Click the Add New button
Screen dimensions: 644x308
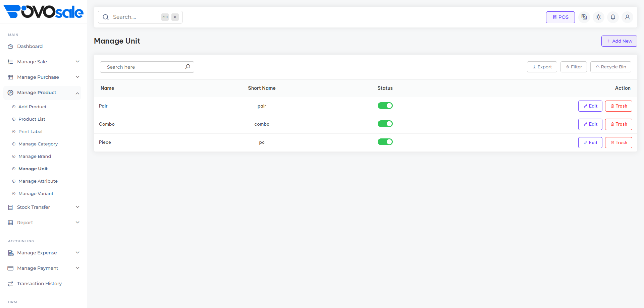pyautogui.click(x=619, y=41)
